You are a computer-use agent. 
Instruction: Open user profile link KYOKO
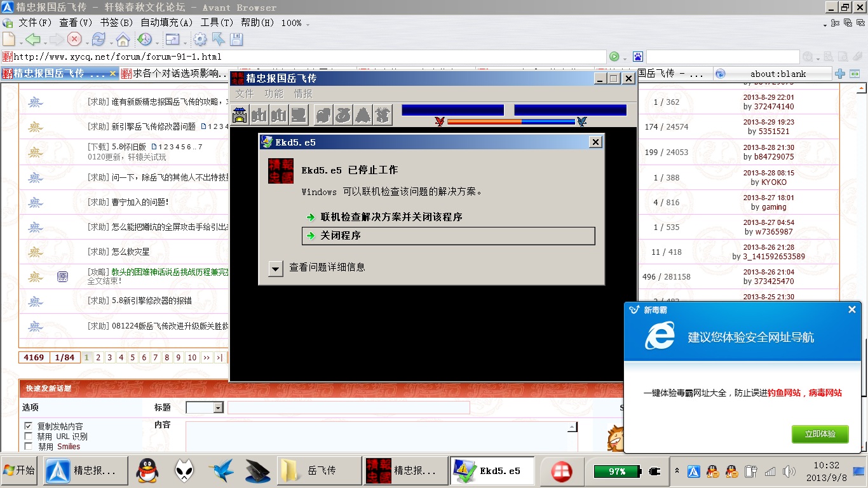[x=774, y=182]
